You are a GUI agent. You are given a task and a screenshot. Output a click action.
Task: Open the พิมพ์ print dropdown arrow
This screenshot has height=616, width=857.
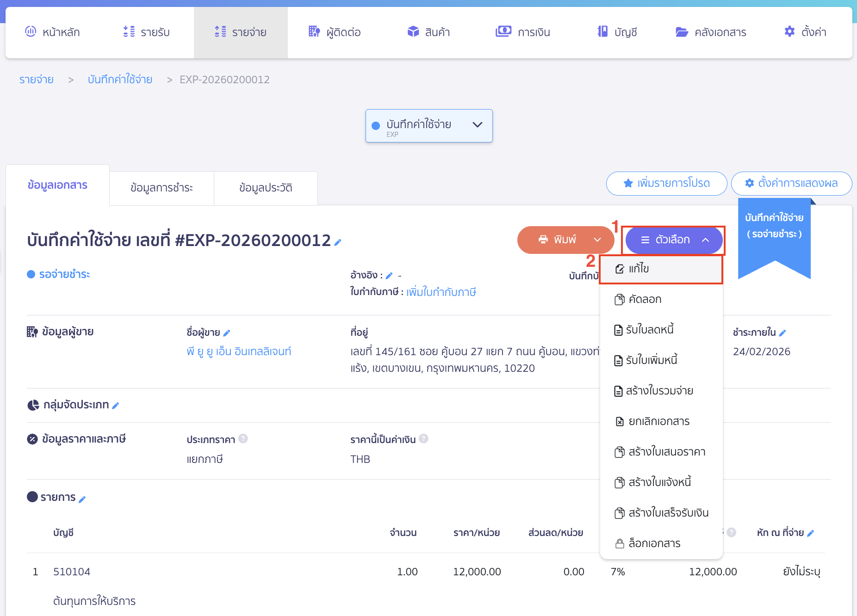597,240
